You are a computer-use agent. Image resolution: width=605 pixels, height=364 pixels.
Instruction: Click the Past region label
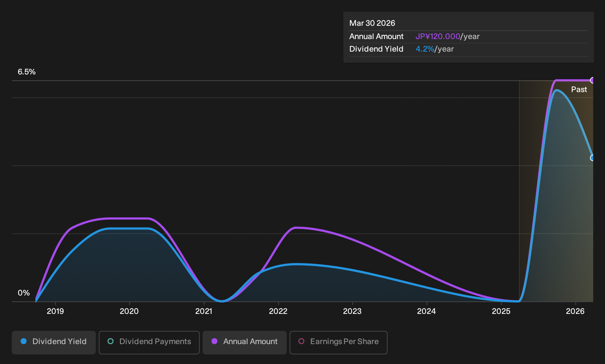coord(579,90)
